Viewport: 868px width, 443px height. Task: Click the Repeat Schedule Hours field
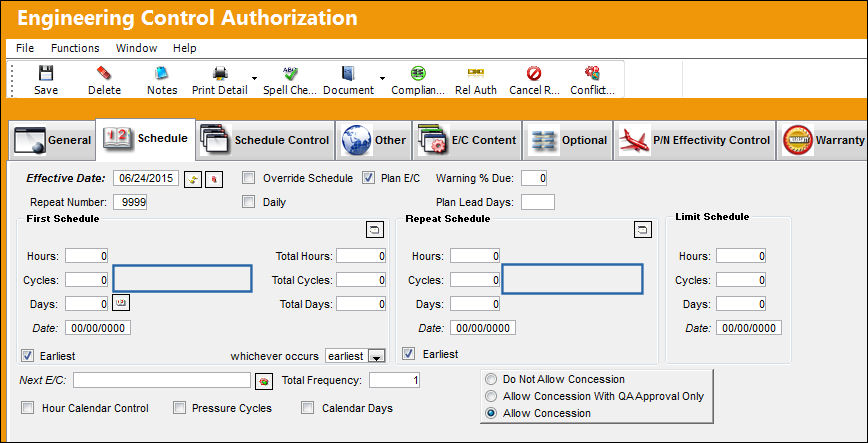click(x=475, y=256)
